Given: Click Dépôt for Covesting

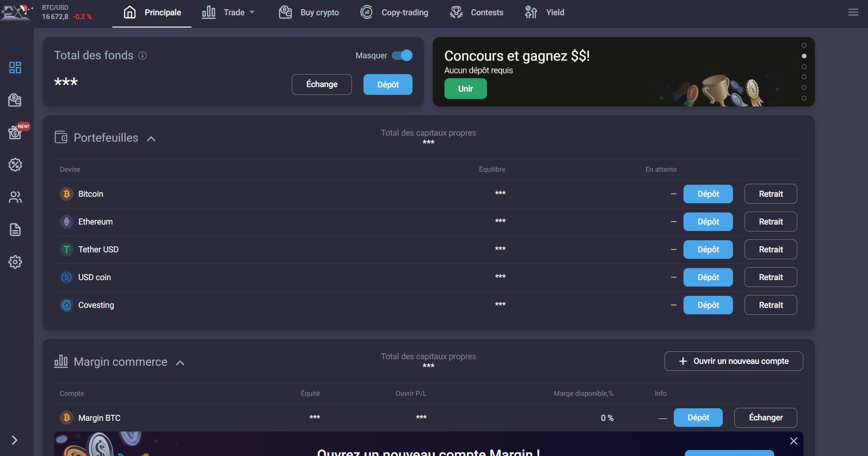Looking at the screenshot, I should coord(708,305).
